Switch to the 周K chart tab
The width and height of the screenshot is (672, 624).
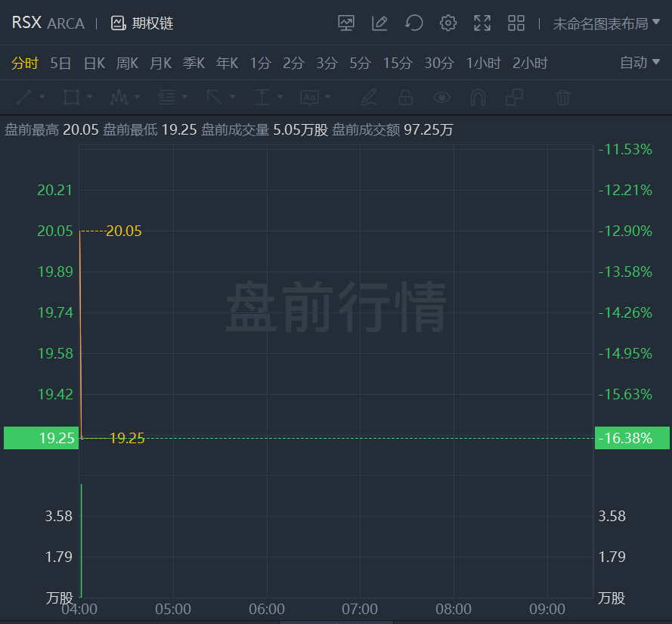pyautogui.click(x=127, y=63)
